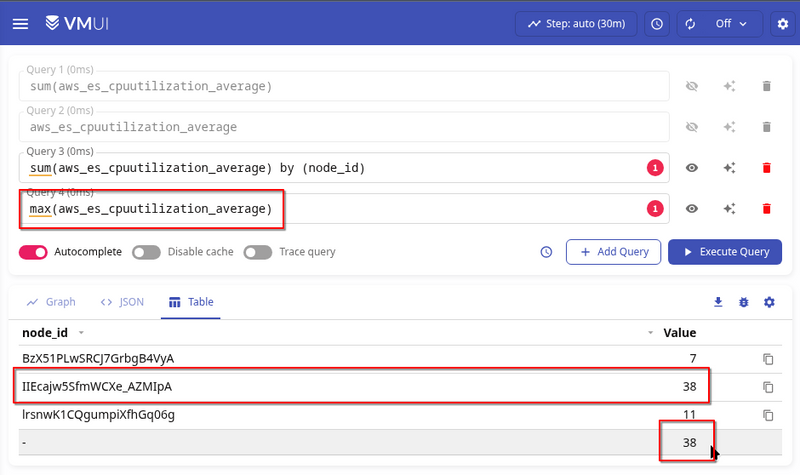800x475 pixels.
Task: Open the time range clock selector
Action: click(x=656, y=23)
